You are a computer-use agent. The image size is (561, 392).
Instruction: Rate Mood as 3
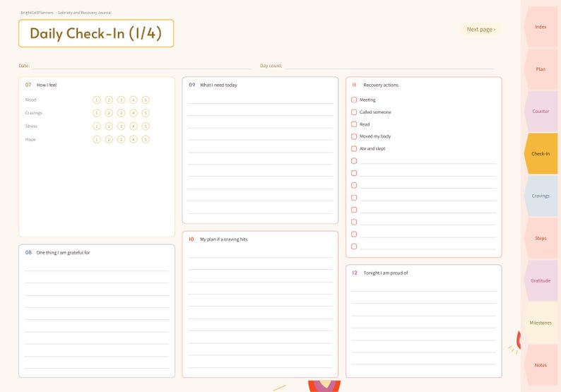[122, 100]
